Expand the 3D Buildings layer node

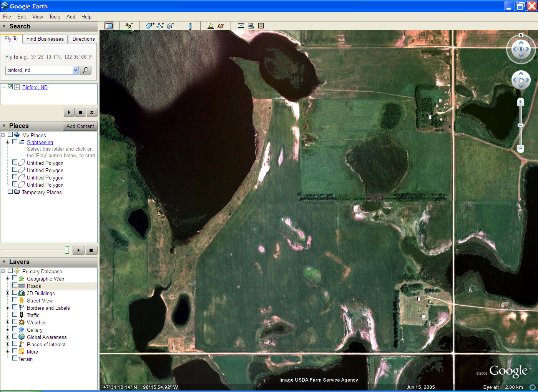point(7,293)
